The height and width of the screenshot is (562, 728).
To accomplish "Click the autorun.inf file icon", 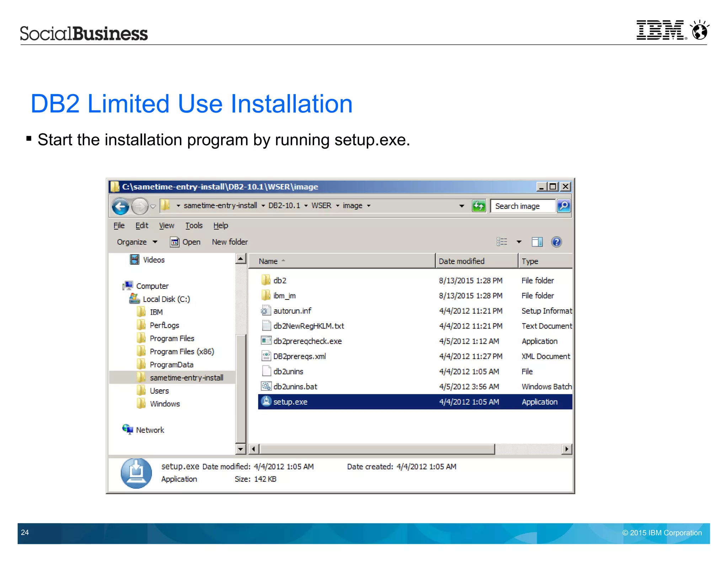I will tap(266, 311).
